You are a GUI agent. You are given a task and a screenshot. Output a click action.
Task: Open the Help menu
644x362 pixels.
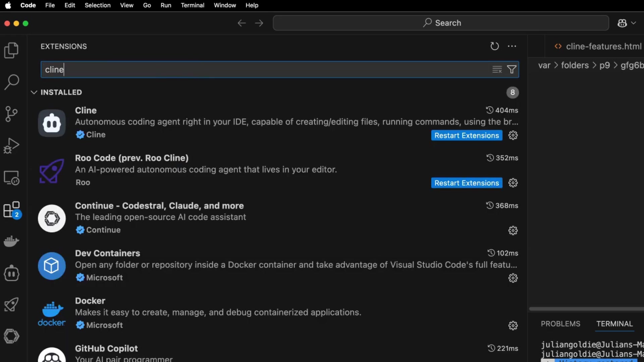click(x=252, y=5)
